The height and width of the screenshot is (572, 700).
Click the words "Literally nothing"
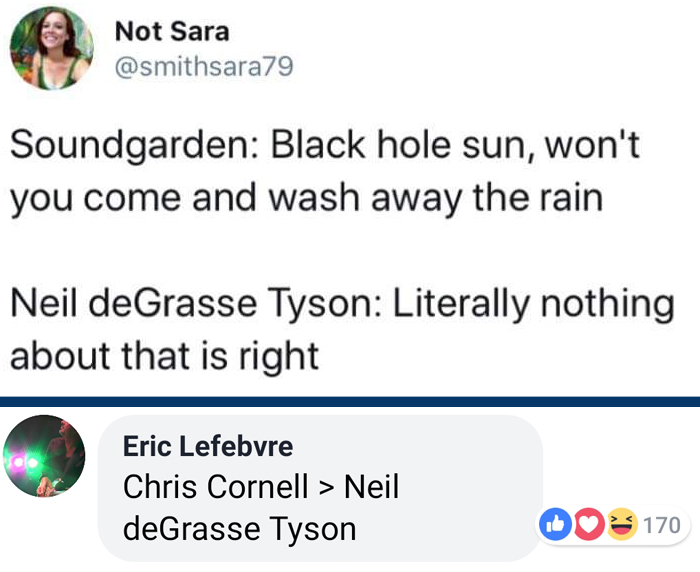[530, 303]
